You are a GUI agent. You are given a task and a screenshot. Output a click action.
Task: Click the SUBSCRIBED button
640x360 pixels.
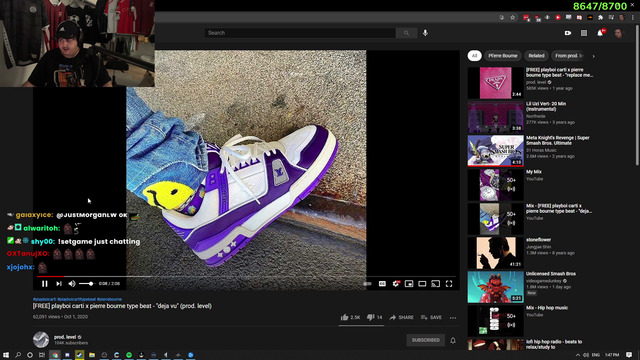tap(426, 340)
